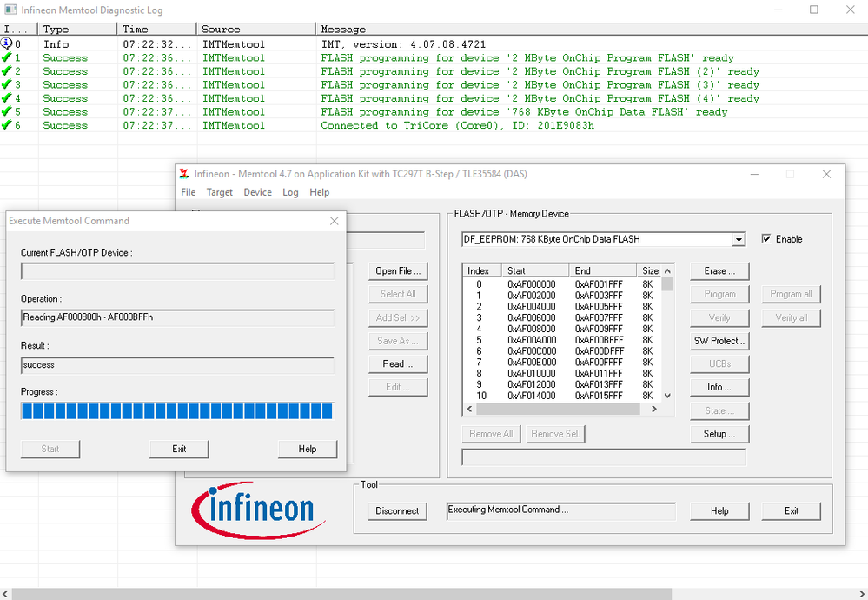Minimize the Memtool 4.7 window
Screen dimensions: 868x600
(754, 174)
